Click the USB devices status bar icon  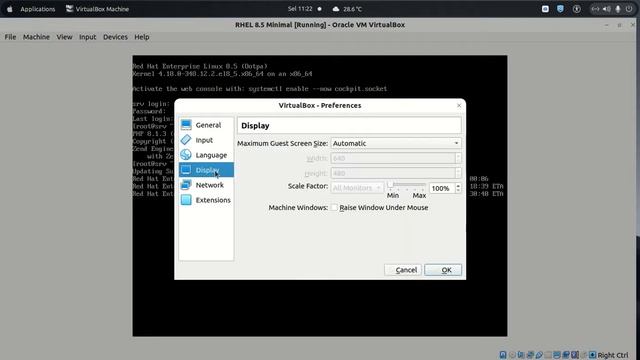pos(539,355)
